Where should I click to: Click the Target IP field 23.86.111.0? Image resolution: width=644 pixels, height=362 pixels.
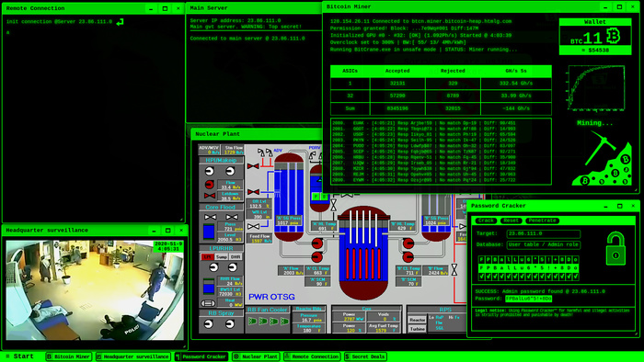[544, 233]
